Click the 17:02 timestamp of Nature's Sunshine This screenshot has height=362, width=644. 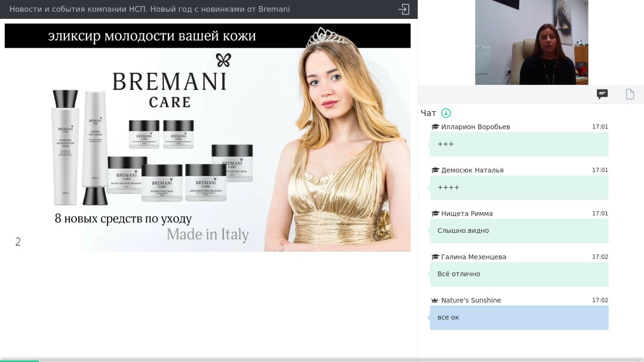coord(600,300)
